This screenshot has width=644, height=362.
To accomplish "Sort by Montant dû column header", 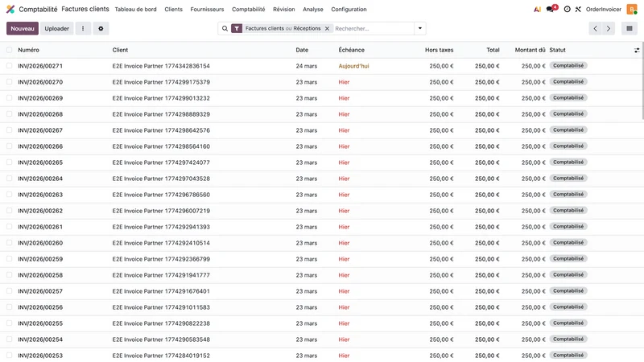I will [530, 50].
